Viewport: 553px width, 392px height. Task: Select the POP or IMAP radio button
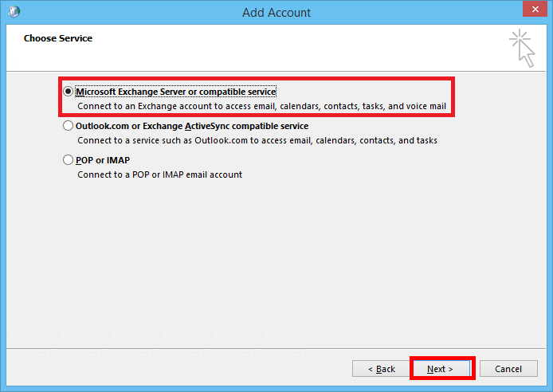coord(68,160)
